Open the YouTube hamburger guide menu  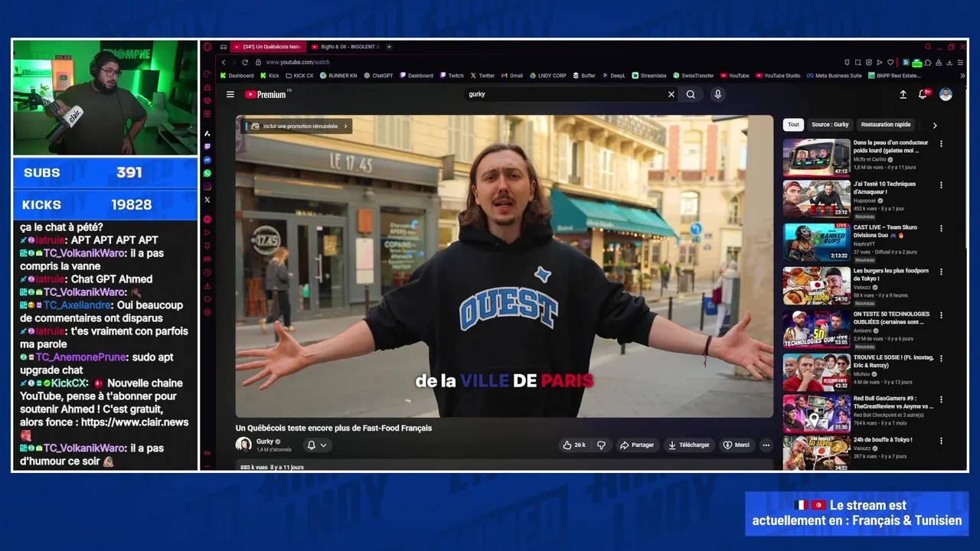coord(230,94)
